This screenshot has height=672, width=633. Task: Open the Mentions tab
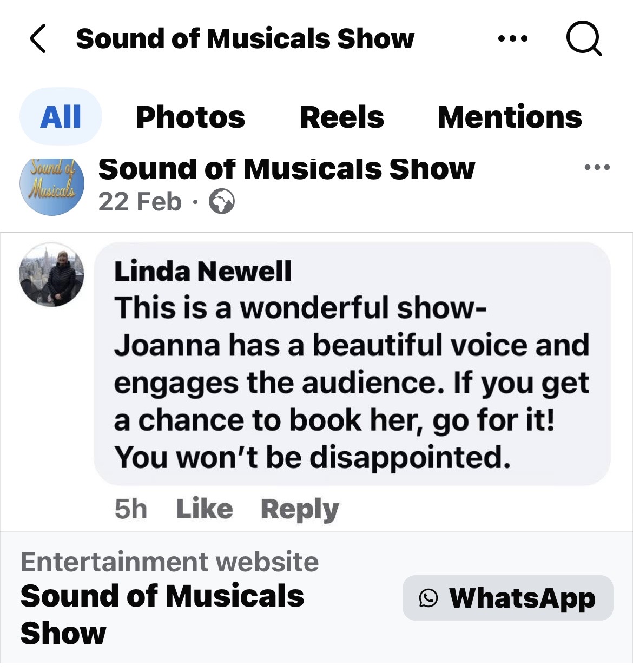click(x=510, y=117)
